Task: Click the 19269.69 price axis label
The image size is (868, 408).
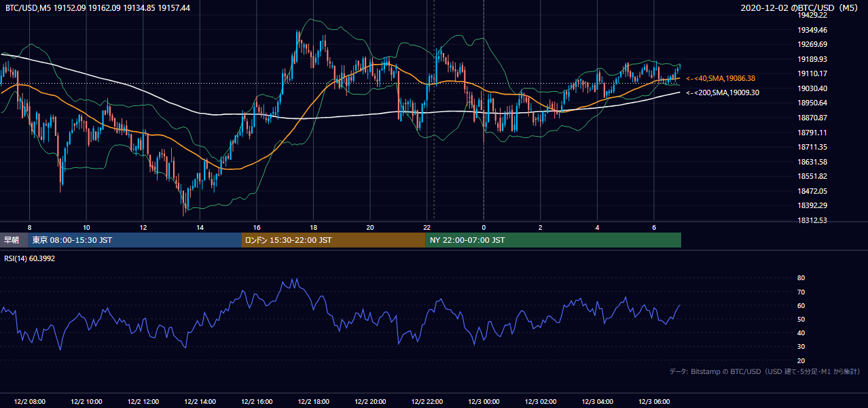Action: [812, 44]
